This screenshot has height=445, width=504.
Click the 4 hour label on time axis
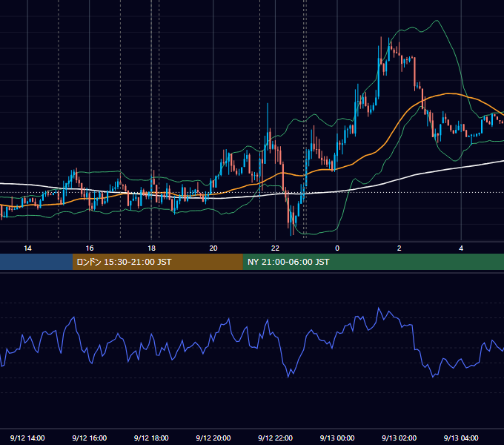[461, 248]
